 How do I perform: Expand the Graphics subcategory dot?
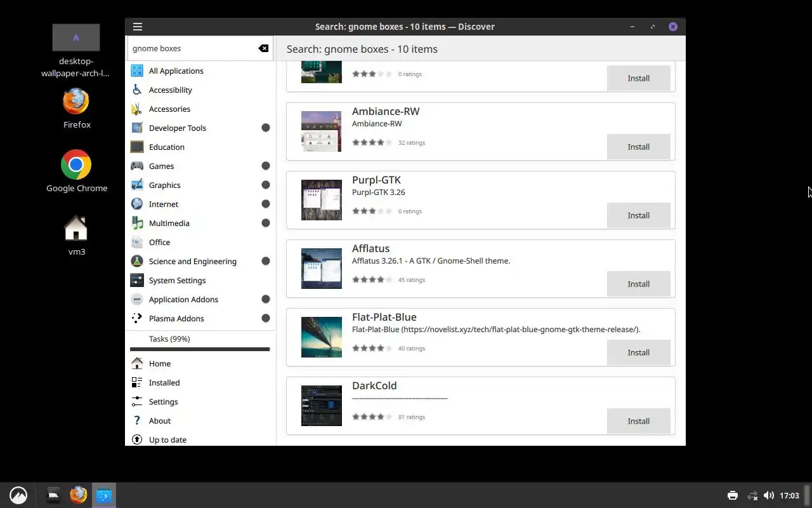[x=266, y=185]
